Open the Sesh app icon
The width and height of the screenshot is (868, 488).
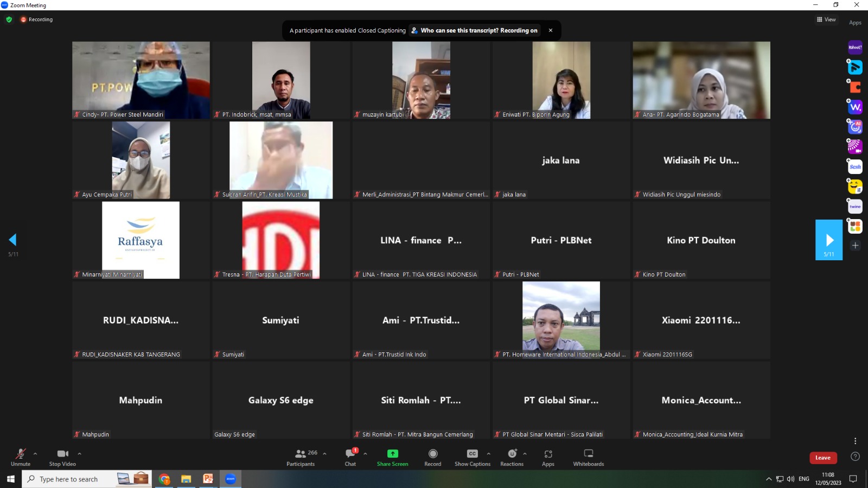coord(855,166)
